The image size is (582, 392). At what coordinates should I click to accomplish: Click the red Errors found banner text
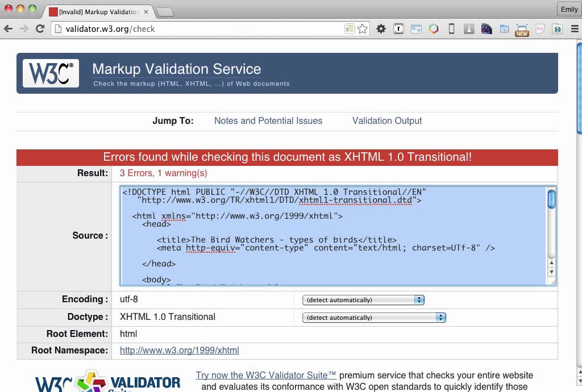287,157
